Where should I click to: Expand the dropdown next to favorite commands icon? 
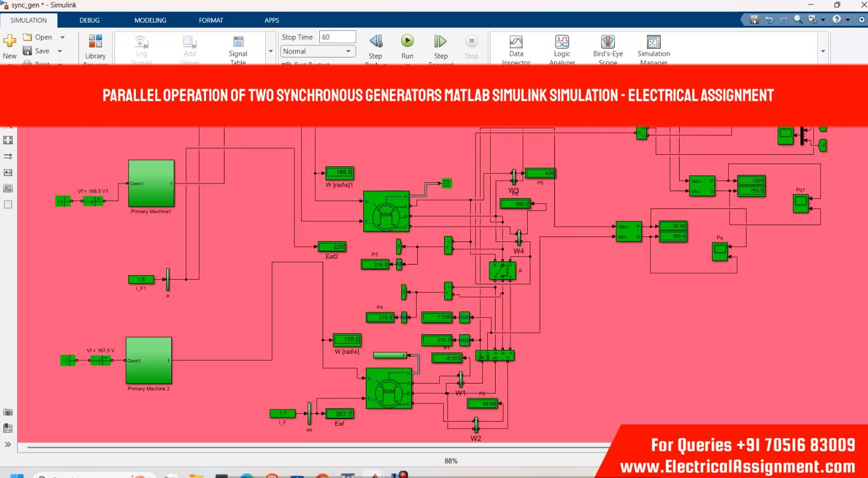[823, 20]
